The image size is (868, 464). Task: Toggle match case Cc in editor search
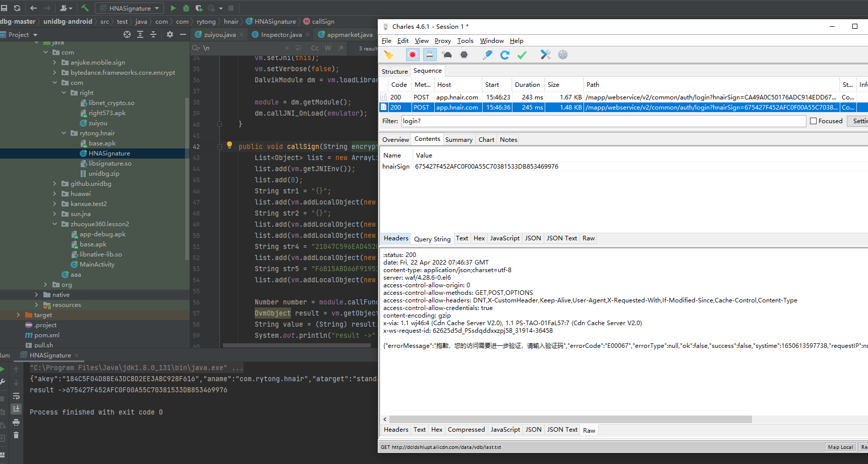[x=315, y=48]
